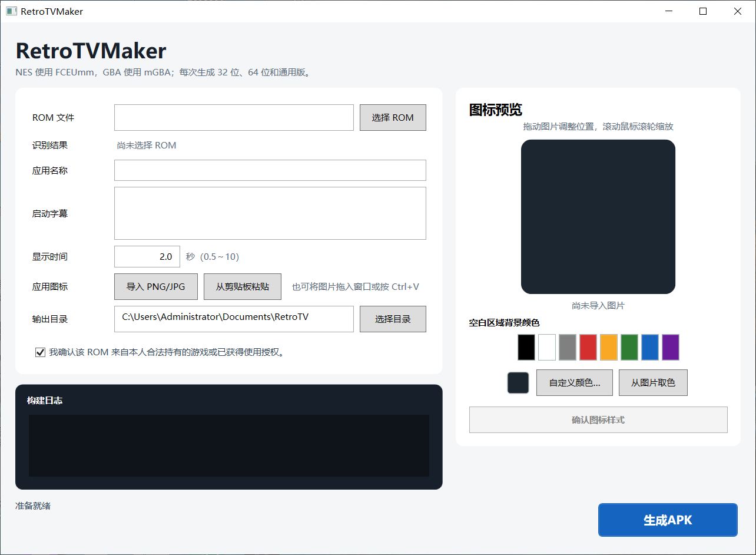Select the orange background color swatch

tap(609, 347)
